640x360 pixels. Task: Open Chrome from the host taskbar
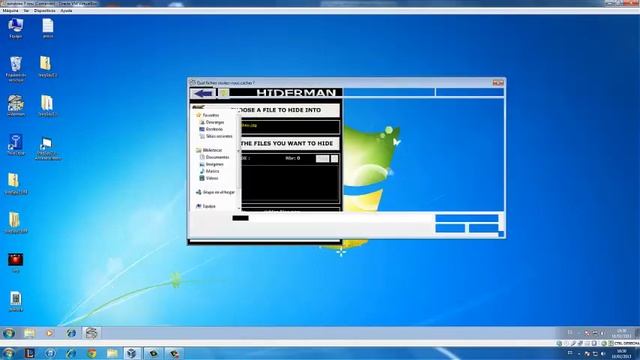[x=92, y=353]
